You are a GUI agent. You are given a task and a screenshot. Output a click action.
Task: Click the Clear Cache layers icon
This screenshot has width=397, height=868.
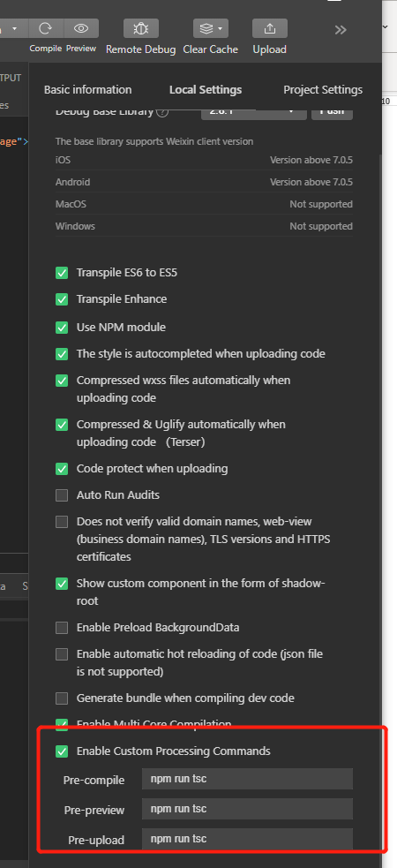(206, 28)
